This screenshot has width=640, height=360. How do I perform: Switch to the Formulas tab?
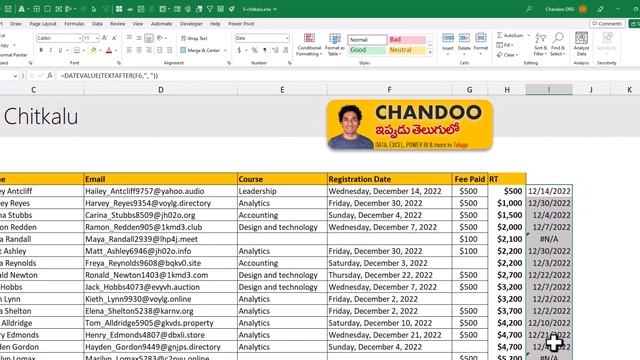[74, 24]
